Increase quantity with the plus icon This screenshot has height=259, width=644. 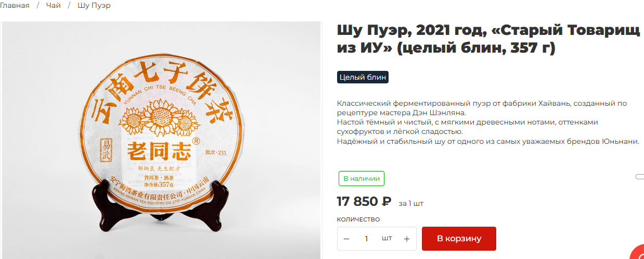pyautogui.click(x=407, y=239)
